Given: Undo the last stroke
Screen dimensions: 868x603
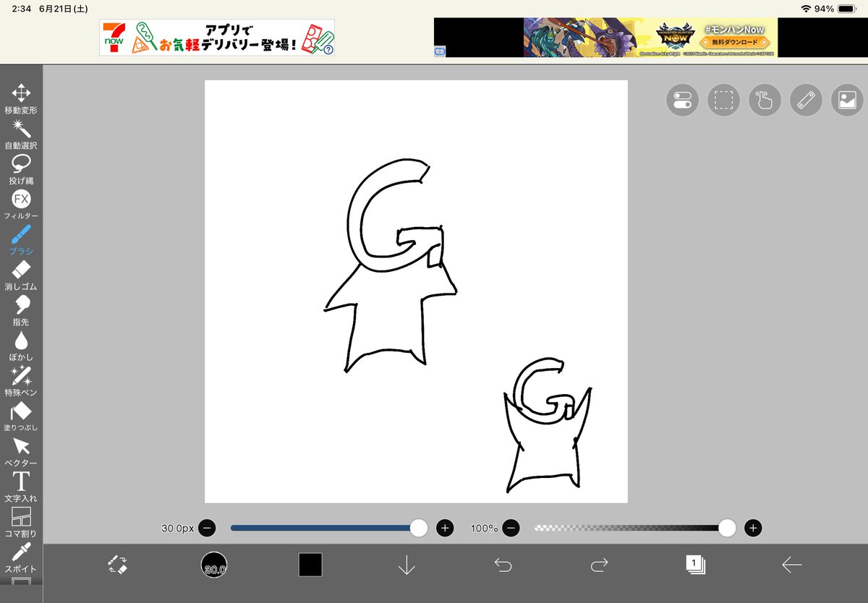Looking at the screenshot, I should click(503, 566).
